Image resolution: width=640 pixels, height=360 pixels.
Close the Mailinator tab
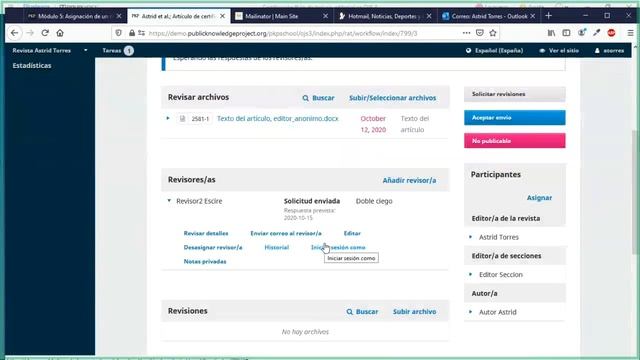[325, 16]
